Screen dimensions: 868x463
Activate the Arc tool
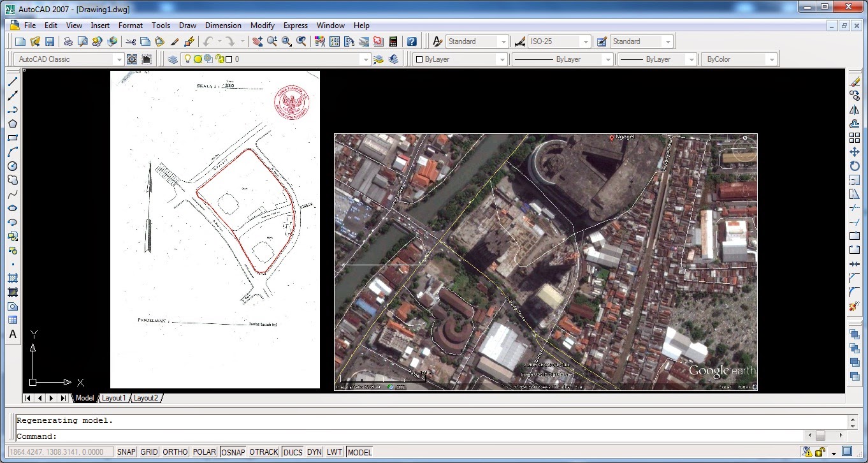point(13,152)
